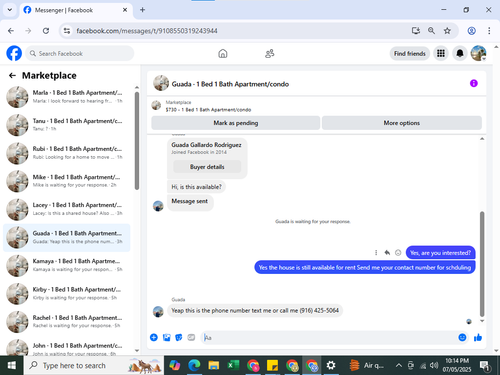Open the Rubi conversation
Viewport: 500px width, 375px height.
click(67, 153)
